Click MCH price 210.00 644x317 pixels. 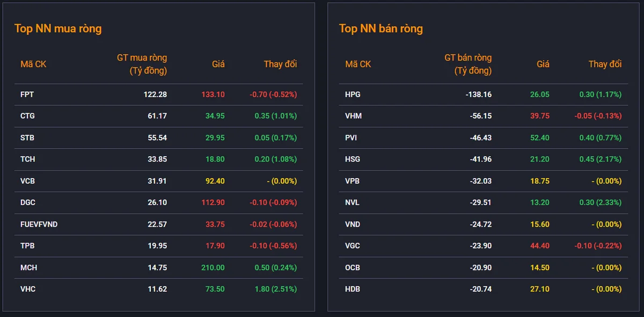coord(213,268)
